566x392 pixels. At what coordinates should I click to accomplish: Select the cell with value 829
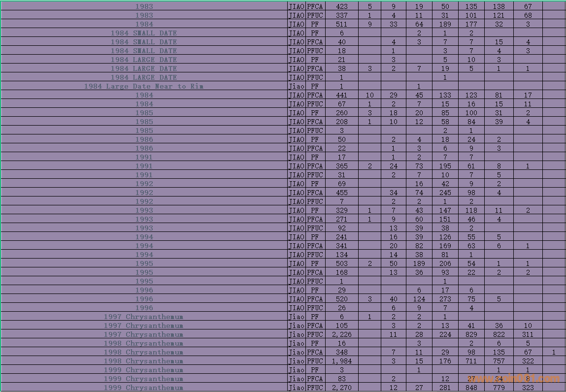[471, 334]
